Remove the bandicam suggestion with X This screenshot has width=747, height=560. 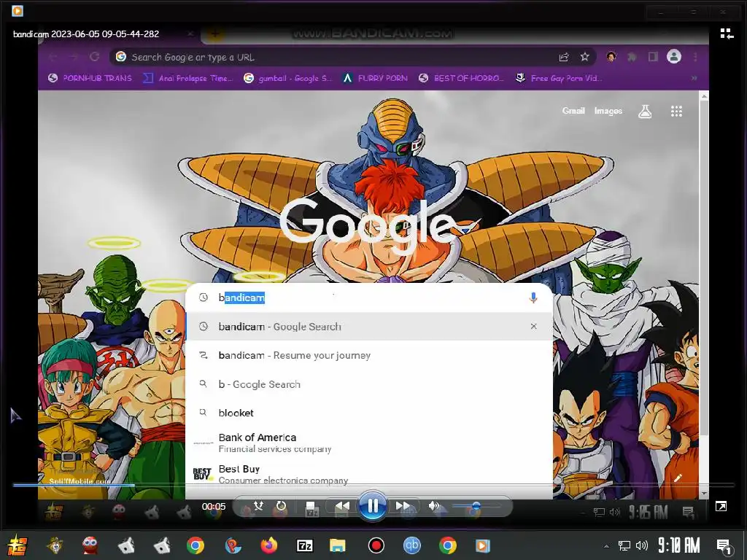533,326
